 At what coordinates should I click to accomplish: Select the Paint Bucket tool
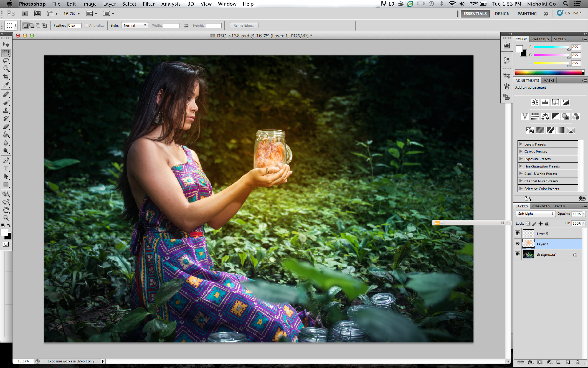(6, 135)
